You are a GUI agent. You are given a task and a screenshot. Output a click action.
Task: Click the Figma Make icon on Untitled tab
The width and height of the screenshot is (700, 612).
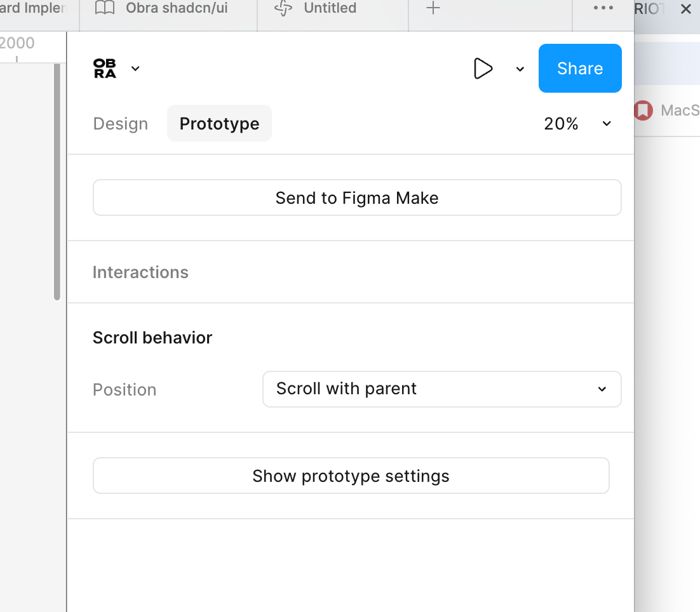coord(283,8)
